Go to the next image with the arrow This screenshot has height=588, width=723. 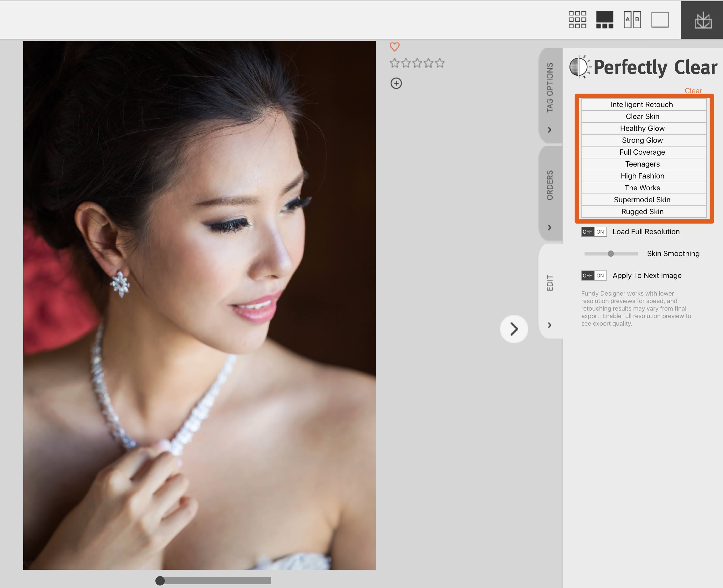point(514,329)
